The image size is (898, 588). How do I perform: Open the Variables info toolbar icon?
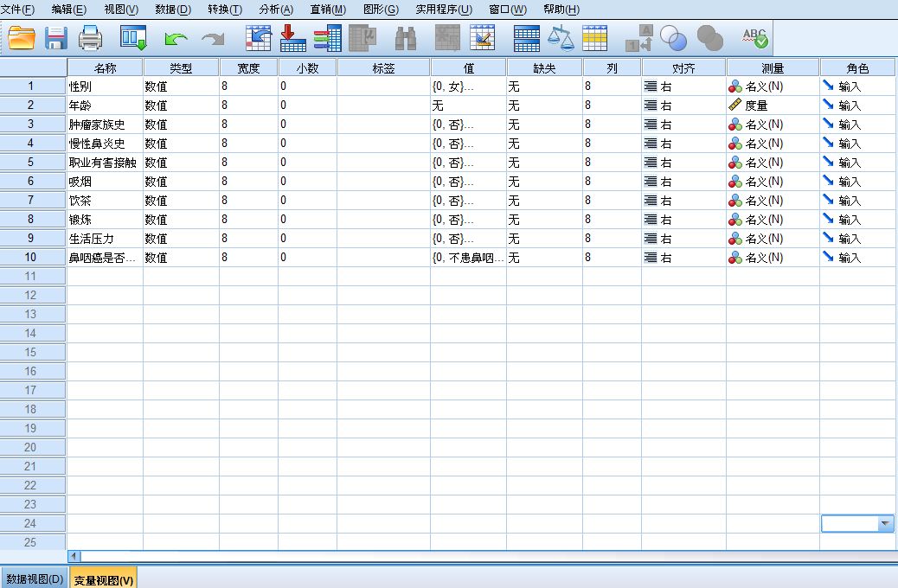[x=328, y=38]
